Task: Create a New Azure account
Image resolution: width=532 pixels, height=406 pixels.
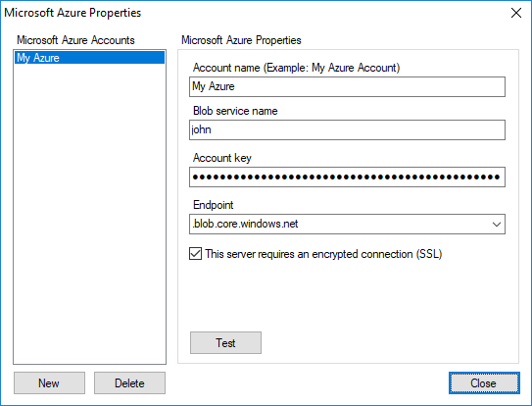Action: (49, 382)
